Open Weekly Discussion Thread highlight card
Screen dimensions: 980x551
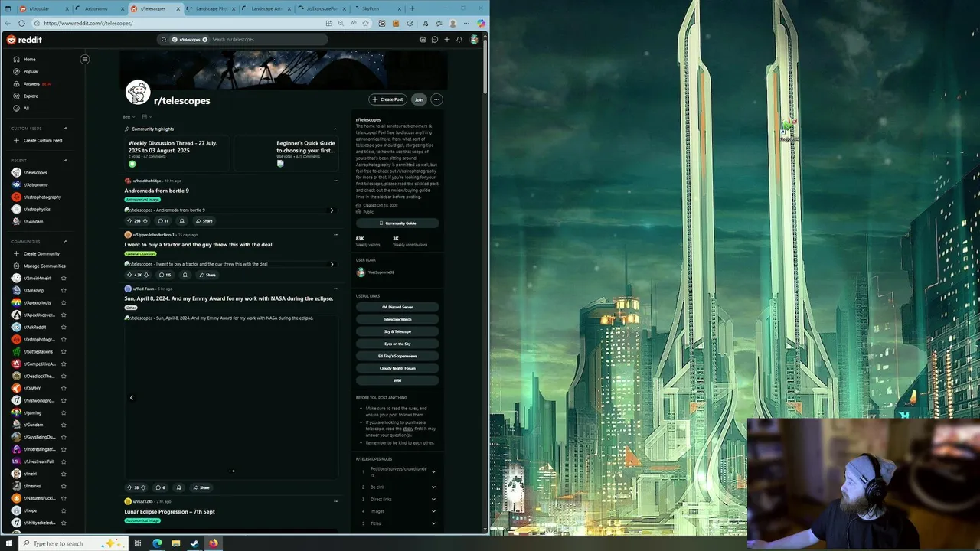(177, 153)
